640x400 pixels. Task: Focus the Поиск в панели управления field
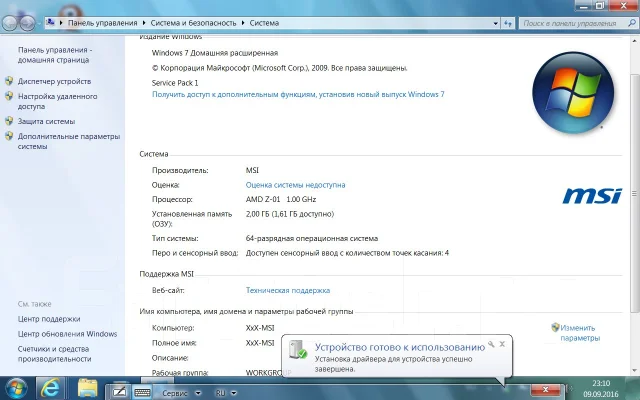573,23
